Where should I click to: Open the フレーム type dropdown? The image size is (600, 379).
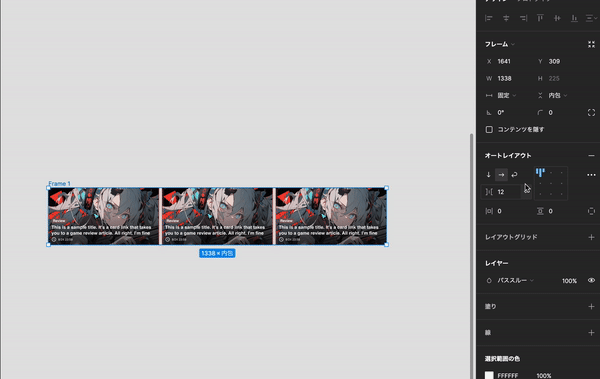500,44
